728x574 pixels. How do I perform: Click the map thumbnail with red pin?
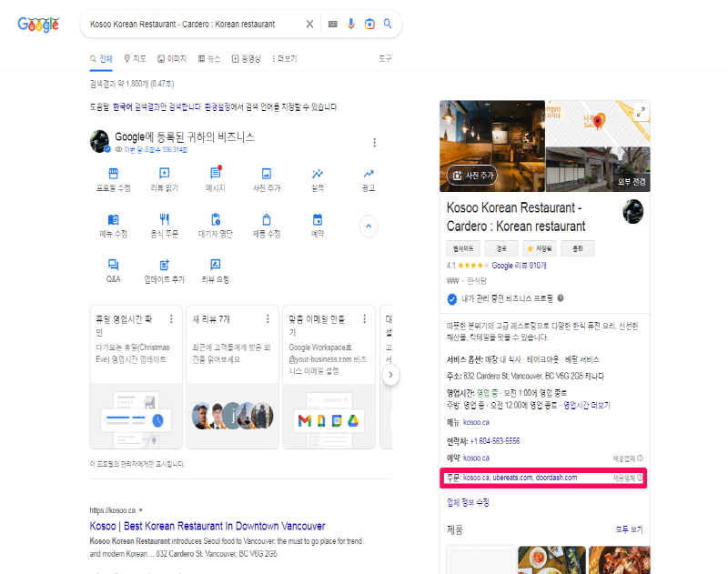598,123
